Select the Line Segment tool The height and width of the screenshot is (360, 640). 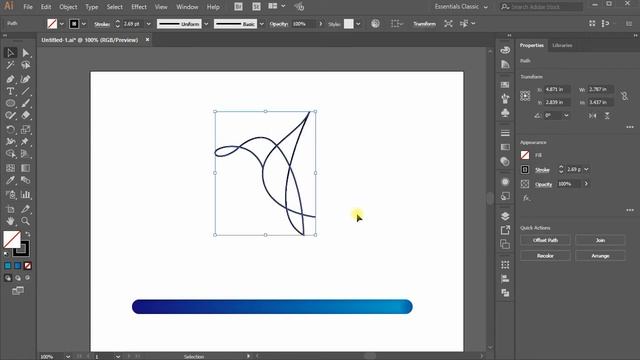pyautogui.click(x=25, y=91)
